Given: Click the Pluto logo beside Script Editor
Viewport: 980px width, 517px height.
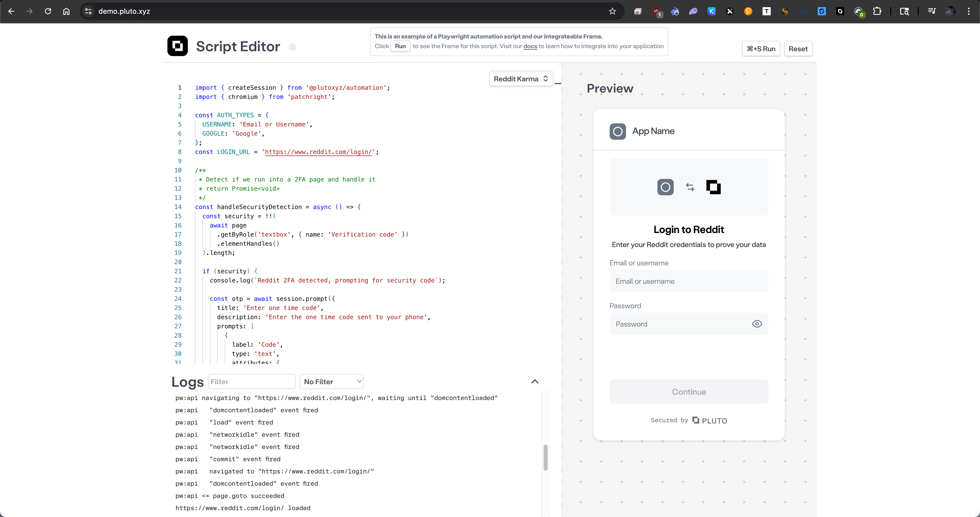Looking at the screenshot, I should pos(177,46).
